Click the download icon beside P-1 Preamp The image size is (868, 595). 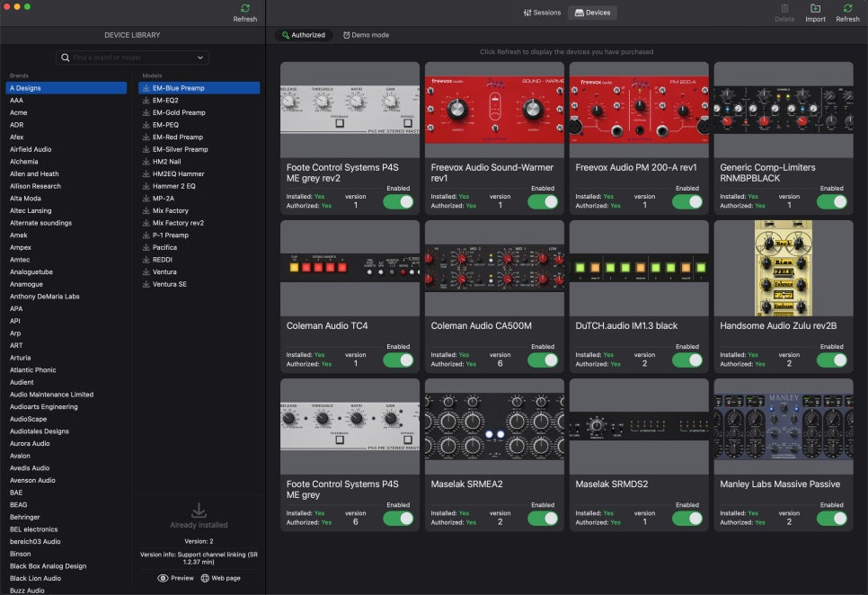pos(146,235)
